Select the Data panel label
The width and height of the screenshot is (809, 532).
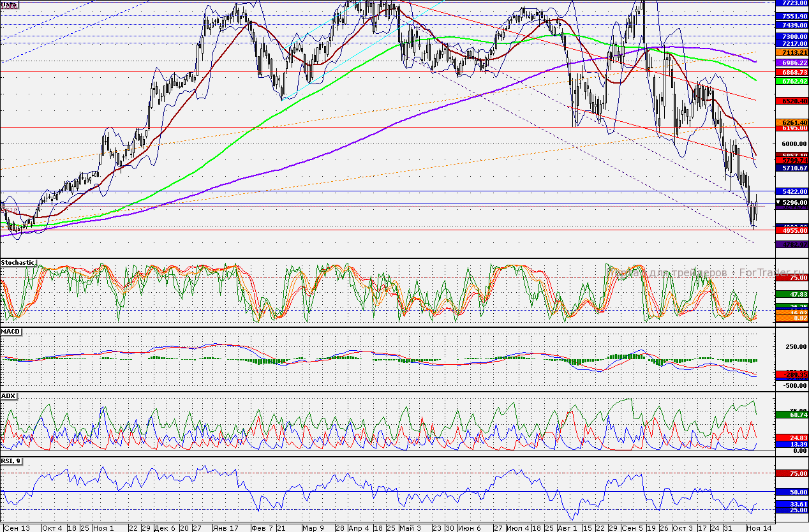coord(10,4)
